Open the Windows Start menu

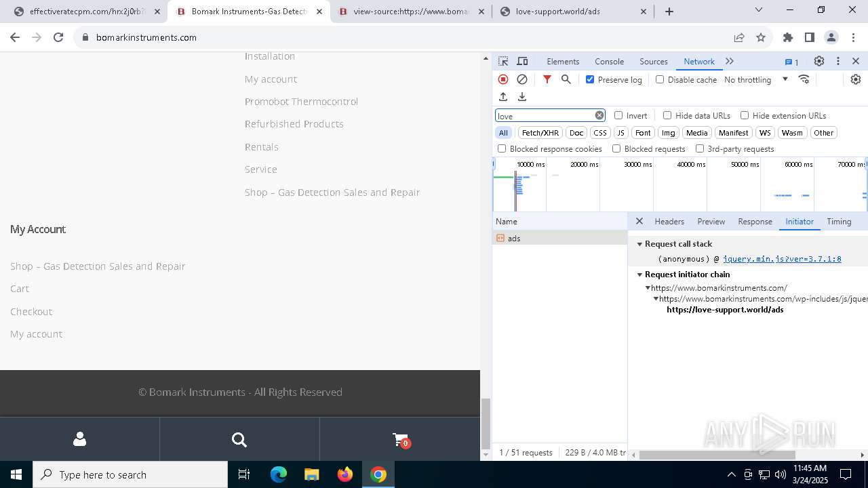click(16, 474)
